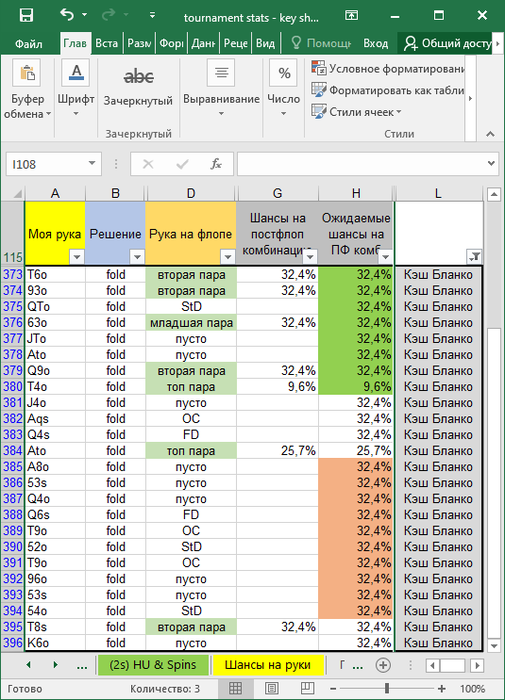This screenshot has width=505, height=700.
Task: Open the Стили ячеек dropdown
Action: 357,112
